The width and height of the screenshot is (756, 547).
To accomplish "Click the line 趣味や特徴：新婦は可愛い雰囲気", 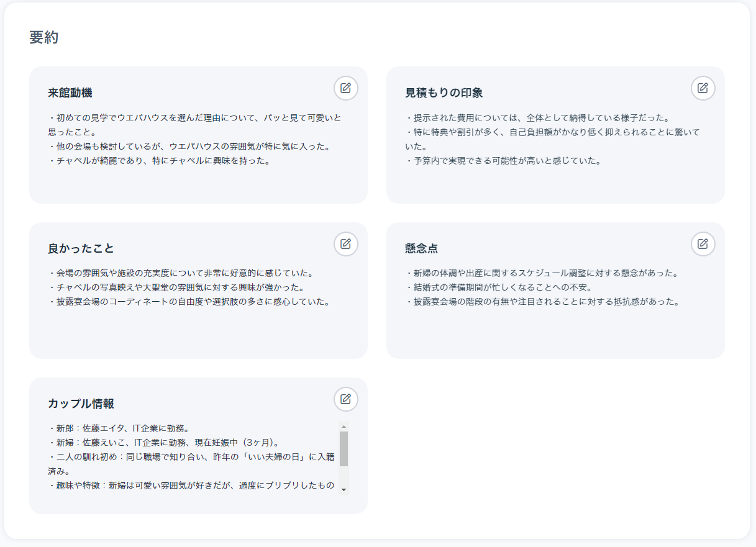I will click(191, 486).
